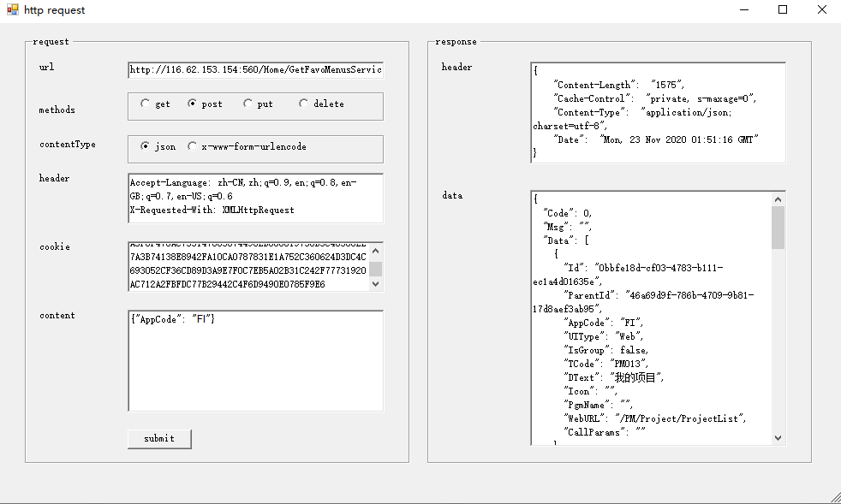The width and height of the screenshot is (841, 504).
Task: Click the response data scrollbar thumb
Action: pyautogui.click(x=778, y=227)
